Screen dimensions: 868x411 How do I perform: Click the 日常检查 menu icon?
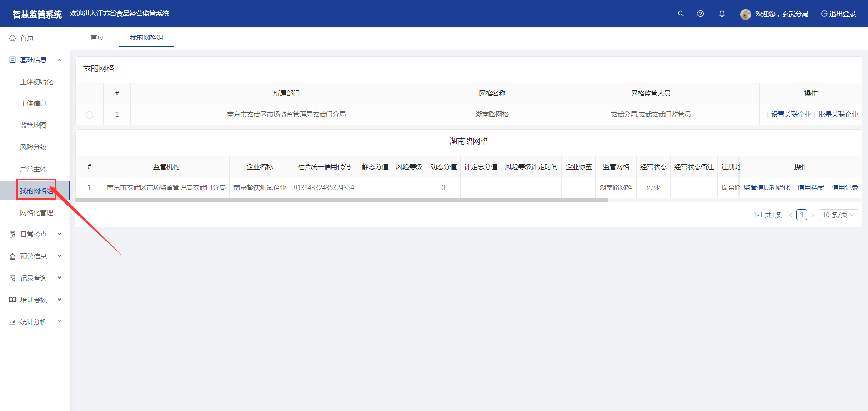13,235
